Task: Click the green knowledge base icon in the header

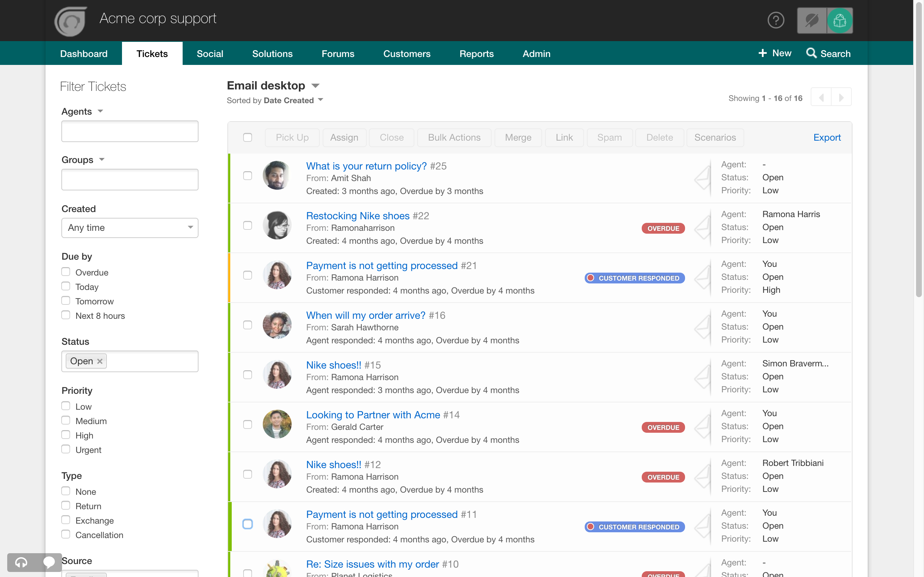Action: [840, 20]
